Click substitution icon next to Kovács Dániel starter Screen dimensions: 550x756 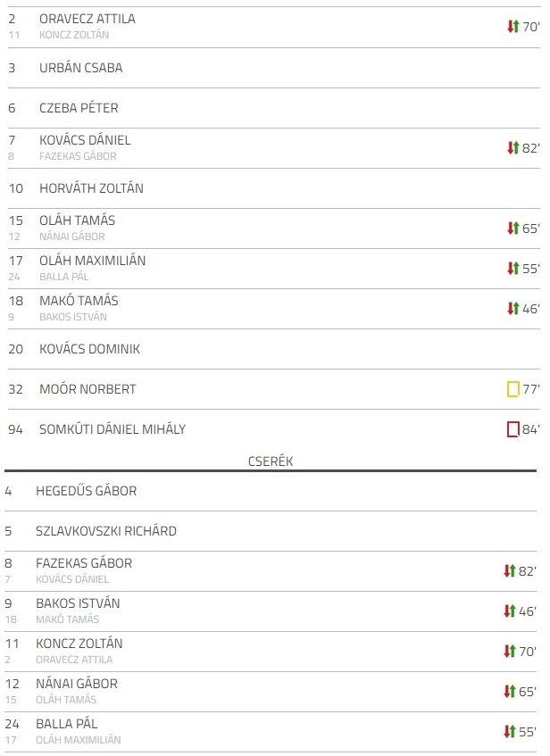512,147
